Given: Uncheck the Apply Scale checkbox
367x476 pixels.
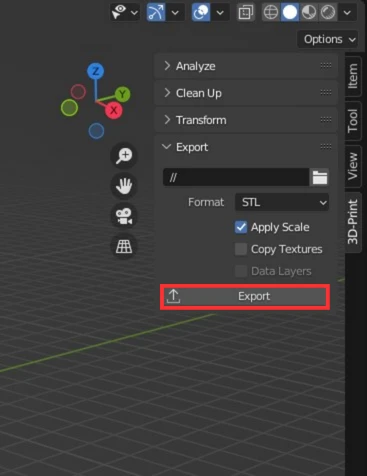Looking at the screenshot, I should pyautogui.click(x=241, y=227).
